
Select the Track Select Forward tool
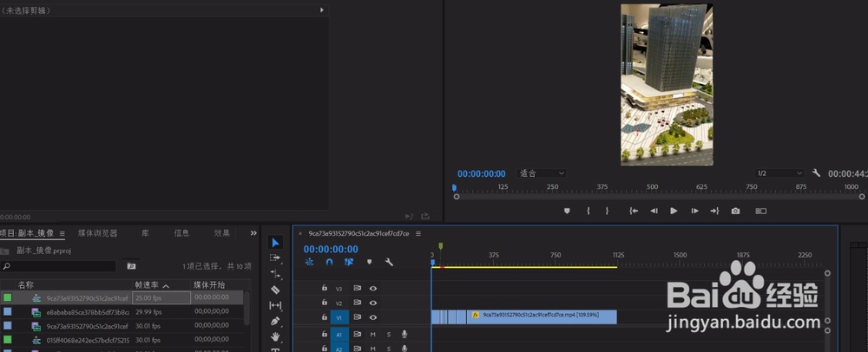(x=275, y=258)
